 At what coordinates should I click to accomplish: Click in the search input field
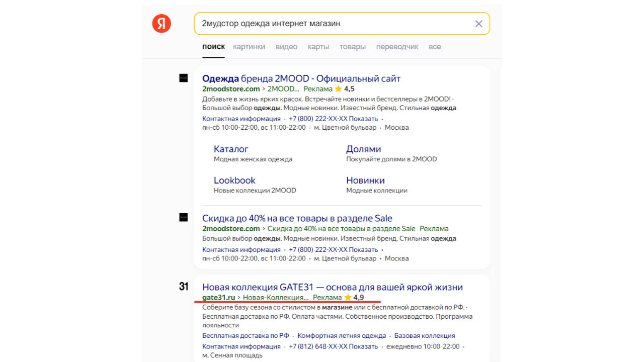(332, 24)
